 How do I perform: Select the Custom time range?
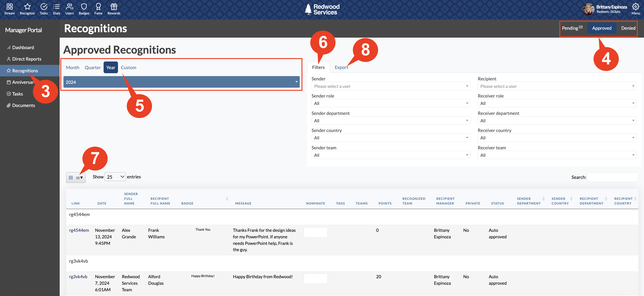coord(129,68)
